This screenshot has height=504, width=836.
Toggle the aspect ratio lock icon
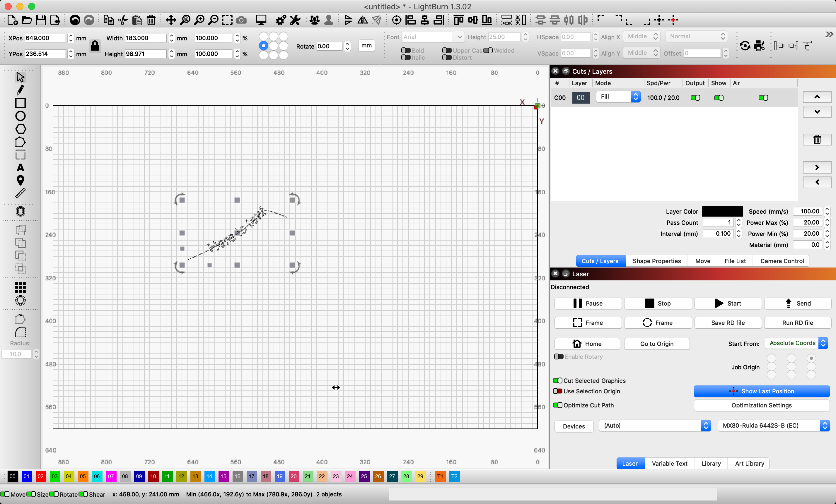coord(95,46)
